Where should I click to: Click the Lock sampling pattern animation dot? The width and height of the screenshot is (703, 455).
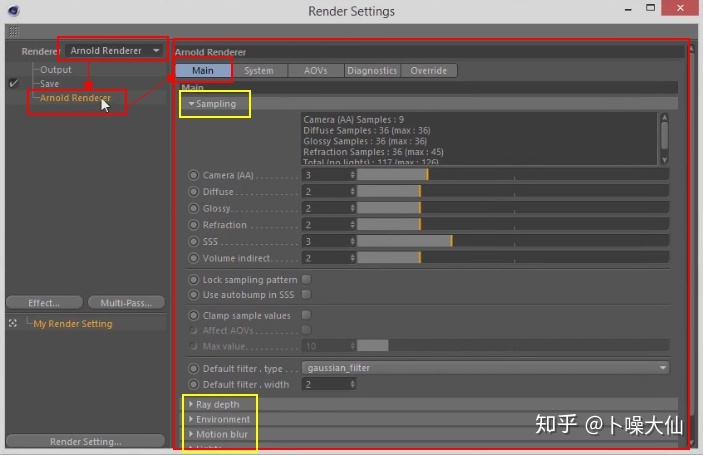coord(193,280)
